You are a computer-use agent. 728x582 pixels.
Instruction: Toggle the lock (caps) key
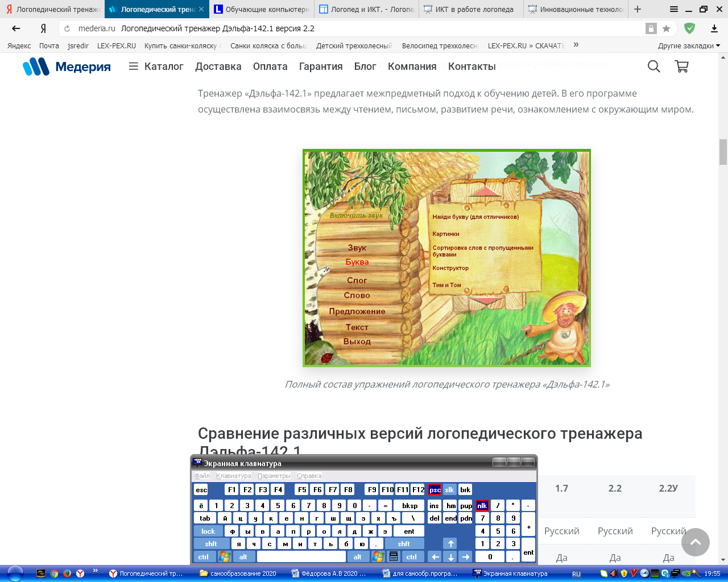click(208, 531)
